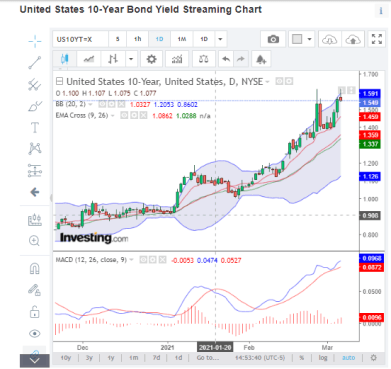Save chart layout to cloud

tap(353, 40)
